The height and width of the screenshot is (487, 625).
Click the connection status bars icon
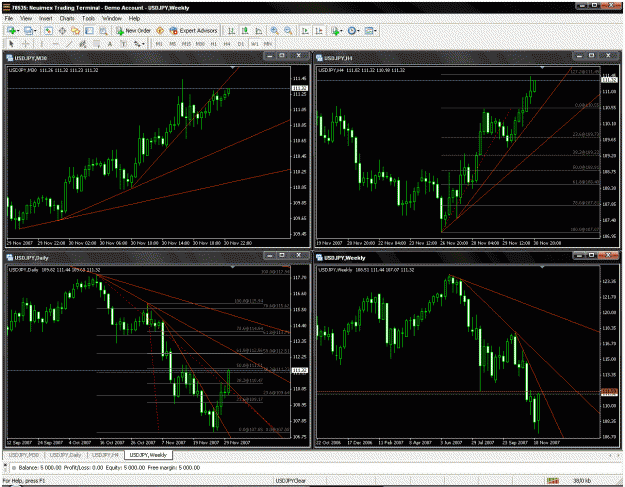click(552, 481)
